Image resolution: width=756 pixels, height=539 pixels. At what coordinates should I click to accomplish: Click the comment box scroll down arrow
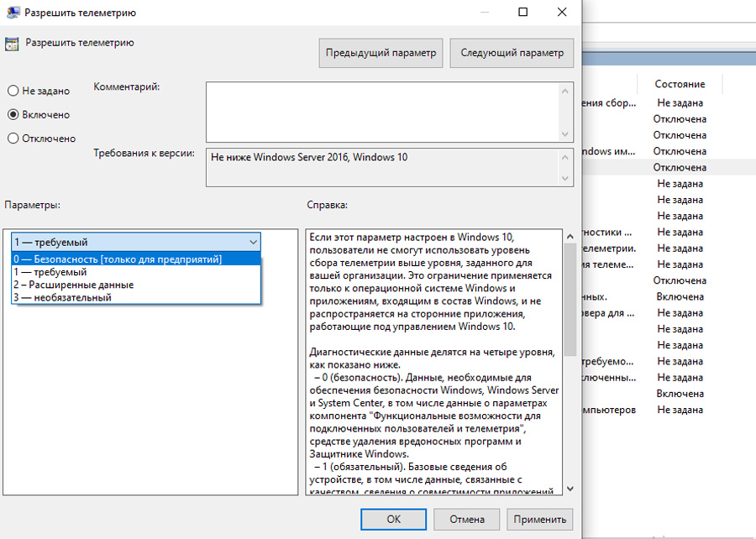565,133
